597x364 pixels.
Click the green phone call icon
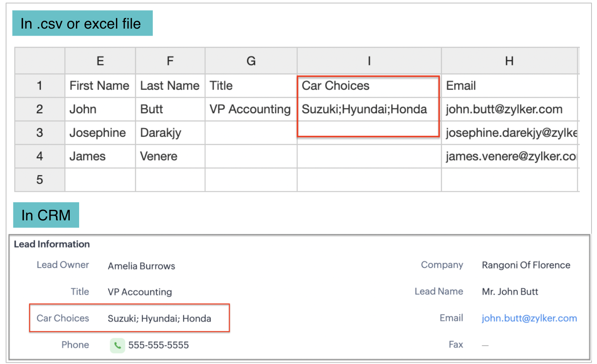coord(117,345)
